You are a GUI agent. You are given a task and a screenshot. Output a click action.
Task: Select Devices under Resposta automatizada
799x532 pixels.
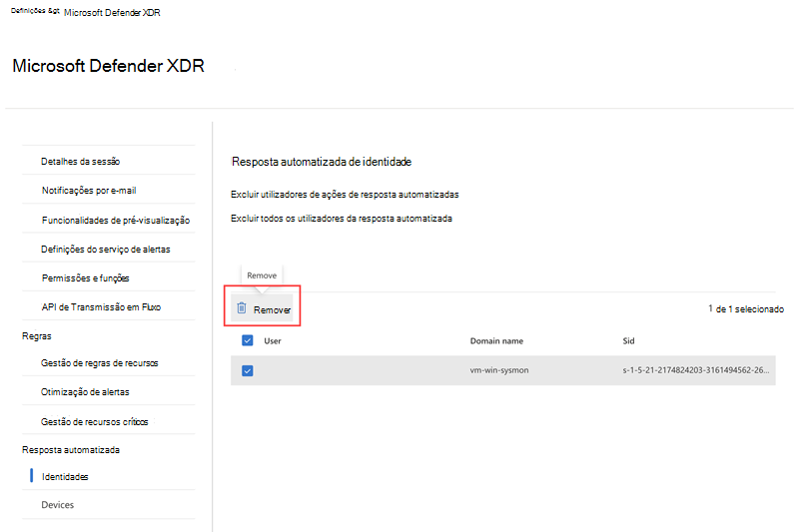tap(58, 504)
